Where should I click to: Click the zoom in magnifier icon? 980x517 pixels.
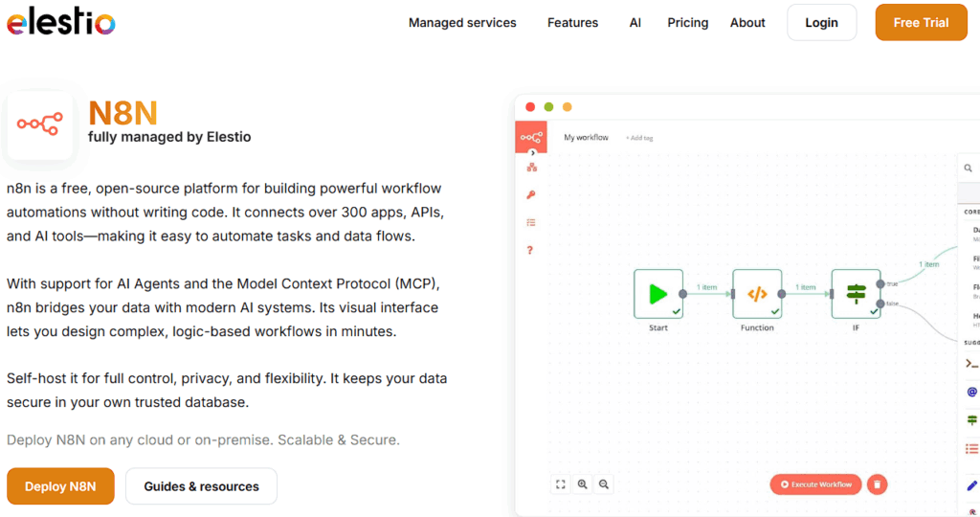click(583, 484)
